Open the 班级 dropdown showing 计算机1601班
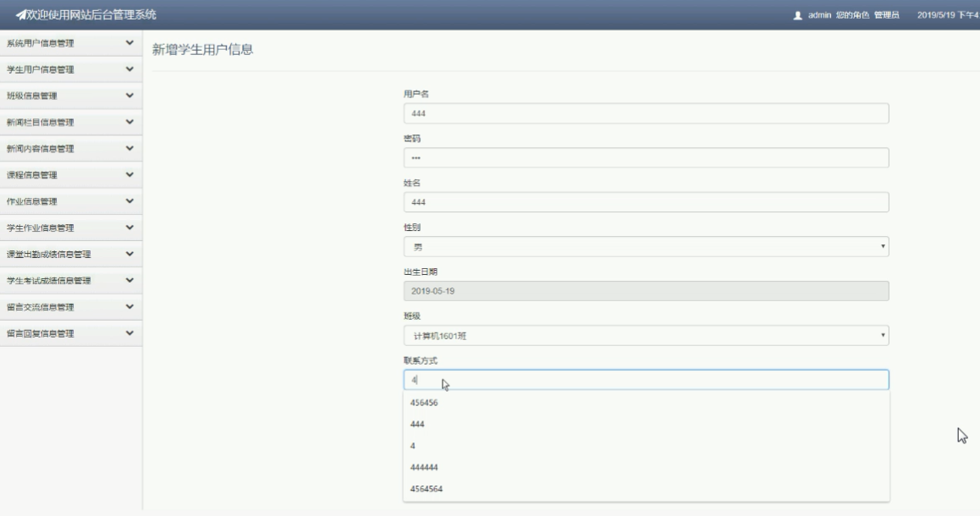 pyautogui.click(x=647, y=336)
